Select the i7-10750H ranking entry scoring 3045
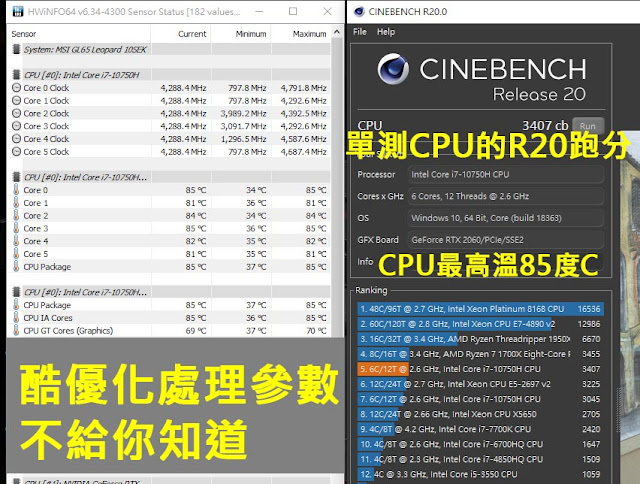 (x=480, y=399)
